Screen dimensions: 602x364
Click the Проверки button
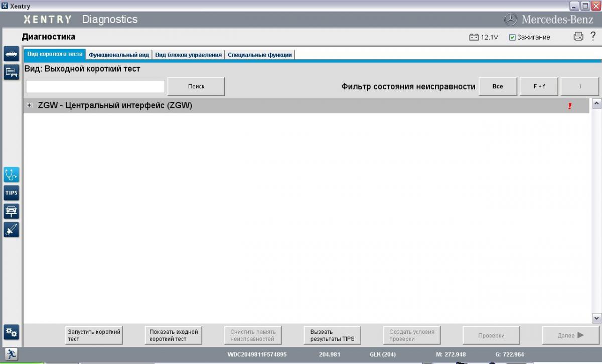[491, 335]
